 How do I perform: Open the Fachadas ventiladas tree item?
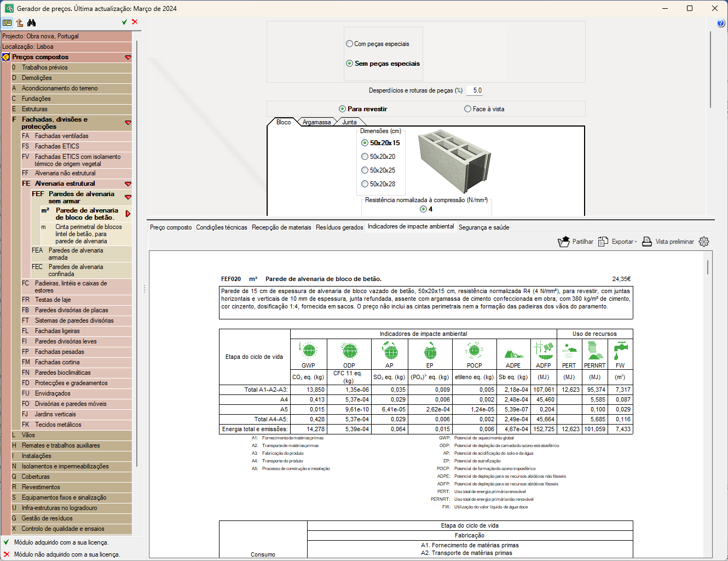pos(62,136)
